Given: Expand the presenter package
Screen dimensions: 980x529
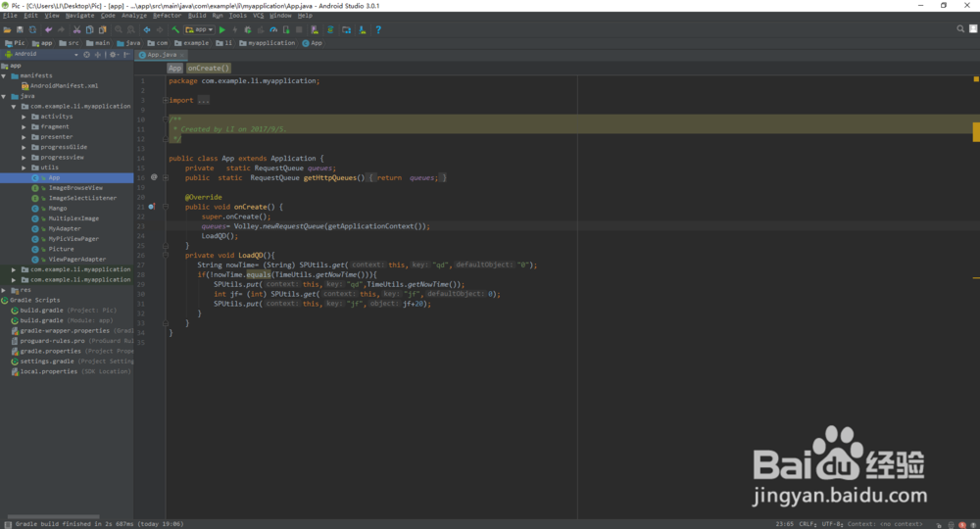Looking at the screenshot, I should tap(24, 137).
